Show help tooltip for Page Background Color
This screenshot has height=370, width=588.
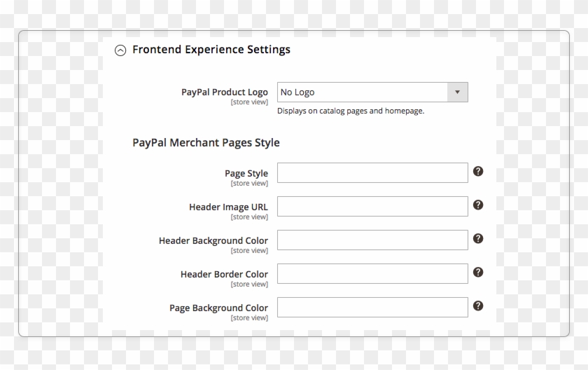coord(477,306)
